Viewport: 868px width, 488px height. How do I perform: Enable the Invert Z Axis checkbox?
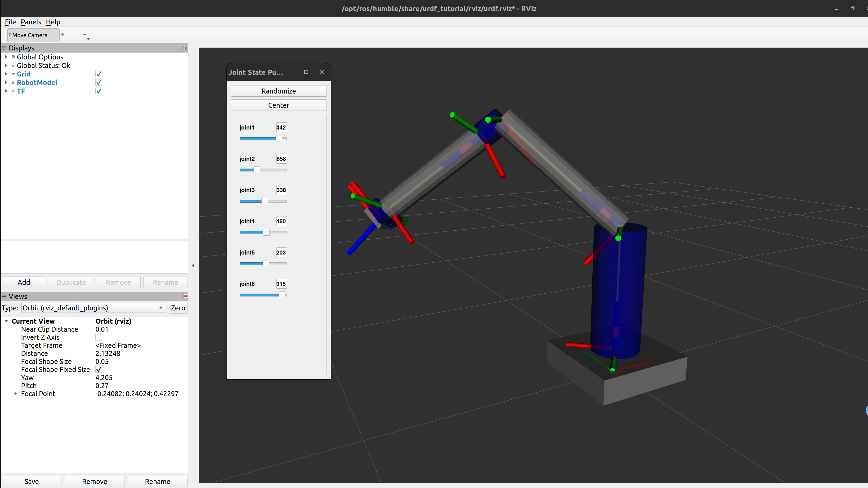coord(99,337)
